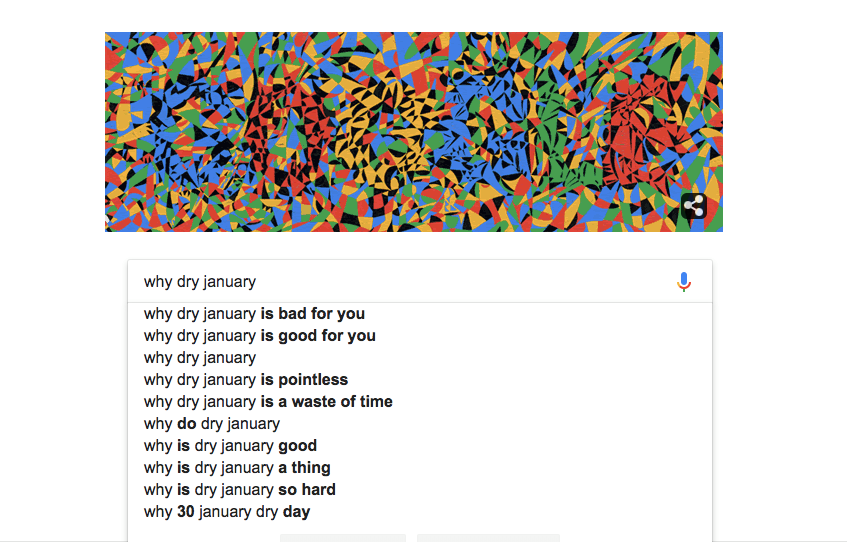Screen dimensions: 847x542
Task: Select suggestion 'why is dry january a thing'
Action: (x=420, y=468)
